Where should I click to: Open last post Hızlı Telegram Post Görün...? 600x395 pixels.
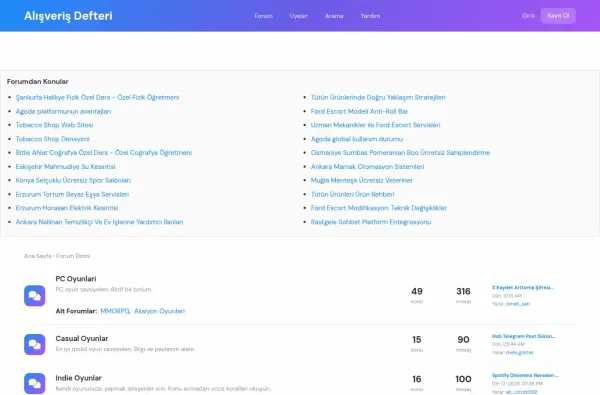pyautogui.click(x=523, y=336)
